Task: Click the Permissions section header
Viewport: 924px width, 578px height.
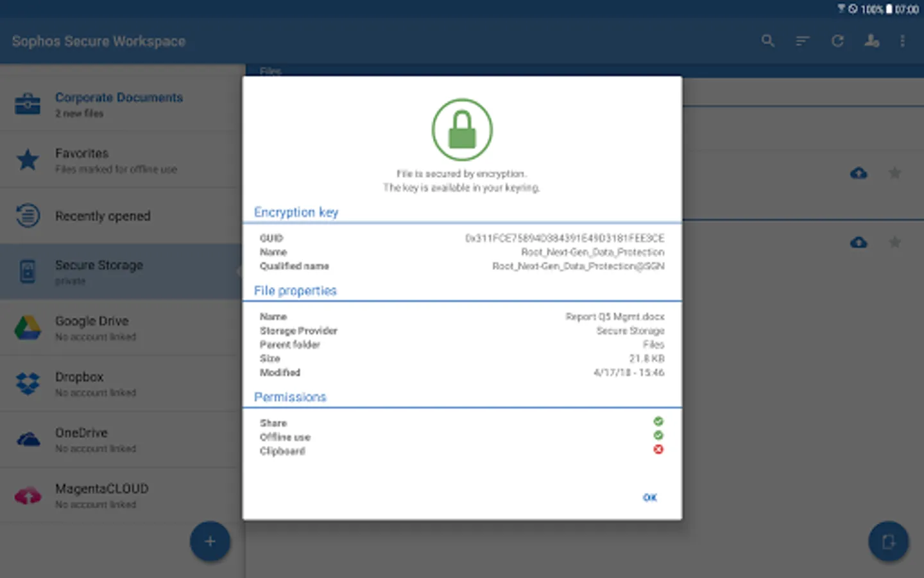Action: pos(290,397)
